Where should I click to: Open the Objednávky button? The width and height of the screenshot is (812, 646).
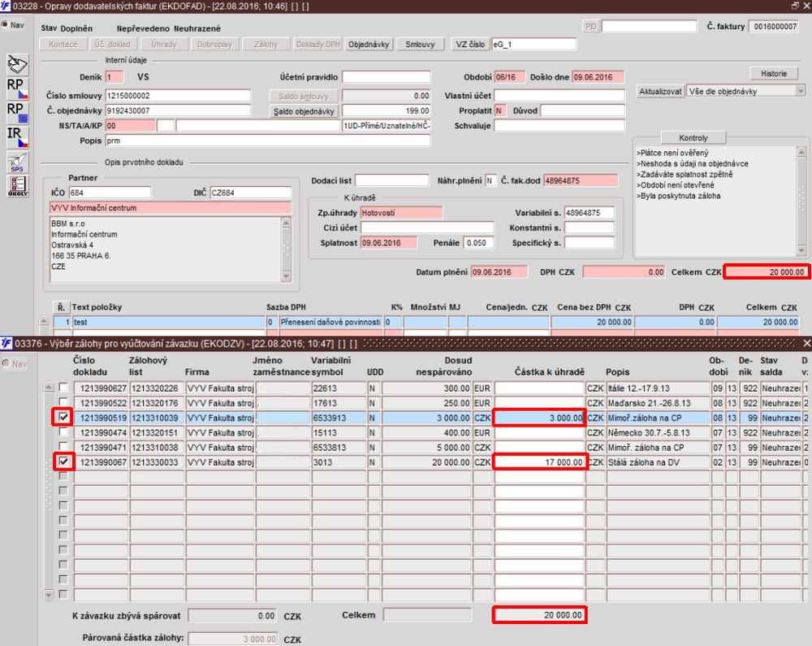[x=369, y=44]
